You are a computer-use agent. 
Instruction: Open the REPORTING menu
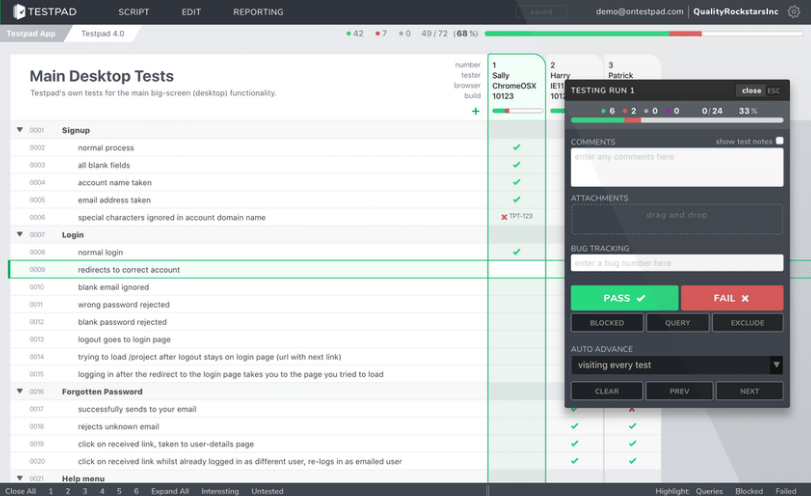pyautogui.click(x=258, y=12)
